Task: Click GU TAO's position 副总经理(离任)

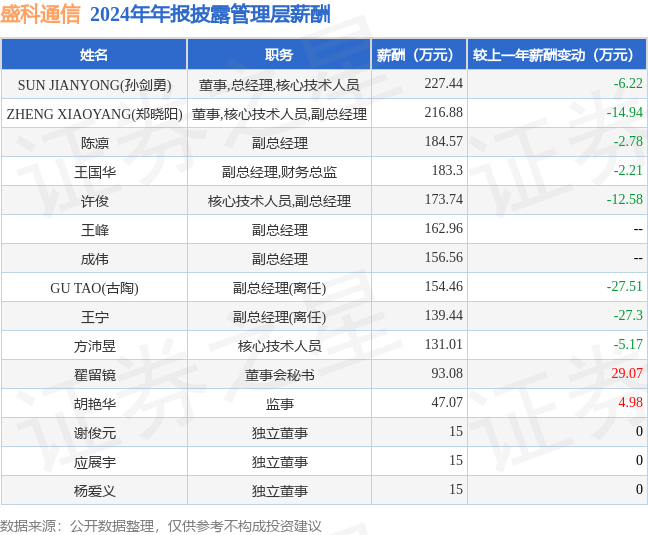Action: [x=279, y=288]
